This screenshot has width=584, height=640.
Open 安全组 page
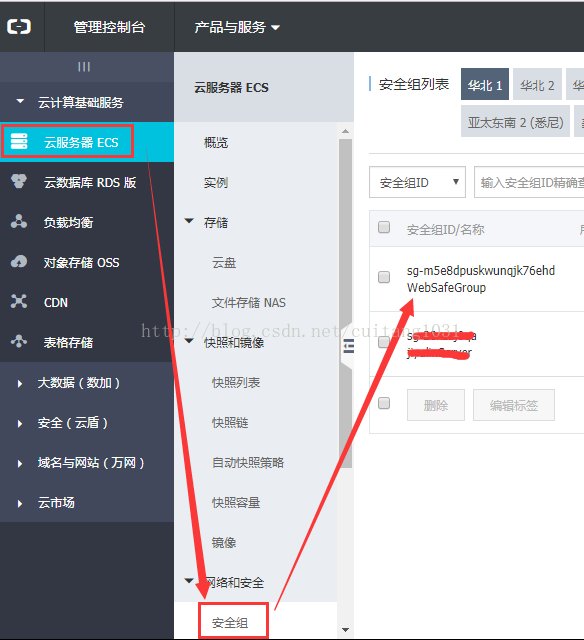[x=230, y=622]
